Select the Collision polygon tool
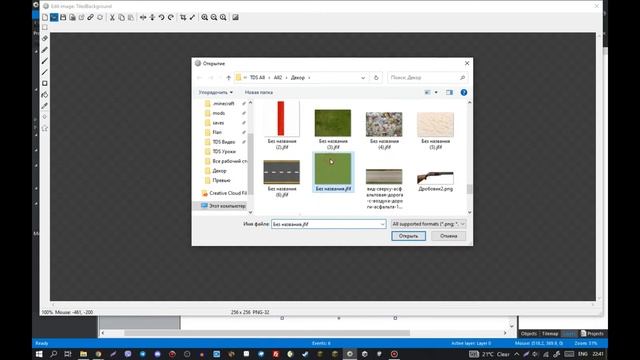This screenshot has height=360, width=640. [45, 128]
